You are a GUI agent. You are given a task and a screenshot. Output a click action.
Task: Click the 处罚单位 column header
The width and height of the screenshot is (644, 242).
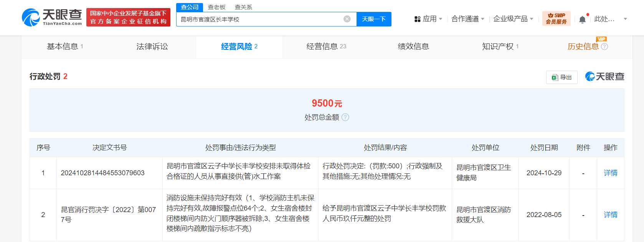point(485,148)
